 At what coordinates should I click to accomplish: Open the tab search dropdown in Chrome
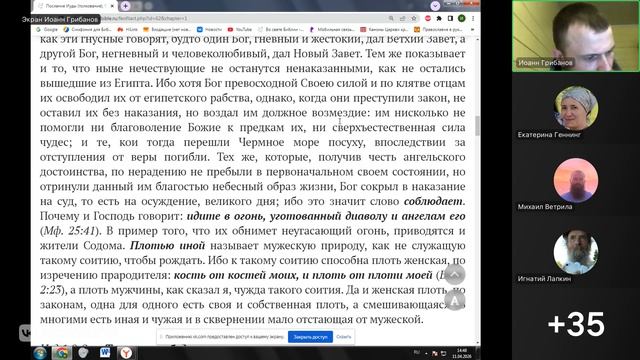click(x=435, y=6)
